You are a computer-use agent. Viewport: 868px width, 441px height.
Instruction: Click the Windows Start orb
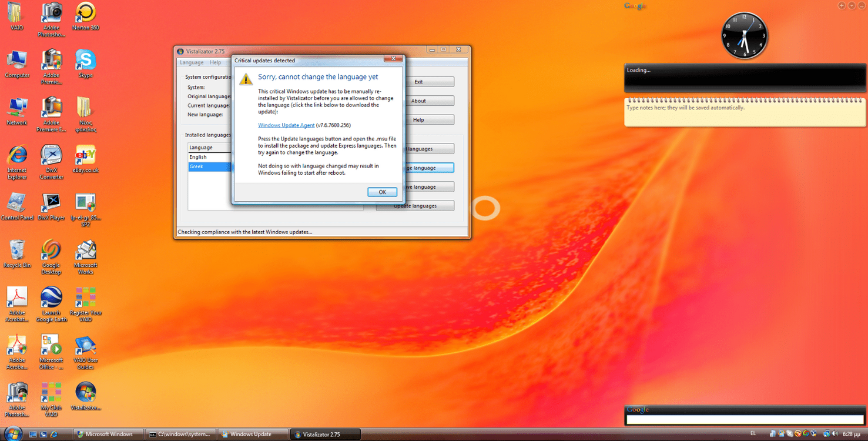[12, 434]
